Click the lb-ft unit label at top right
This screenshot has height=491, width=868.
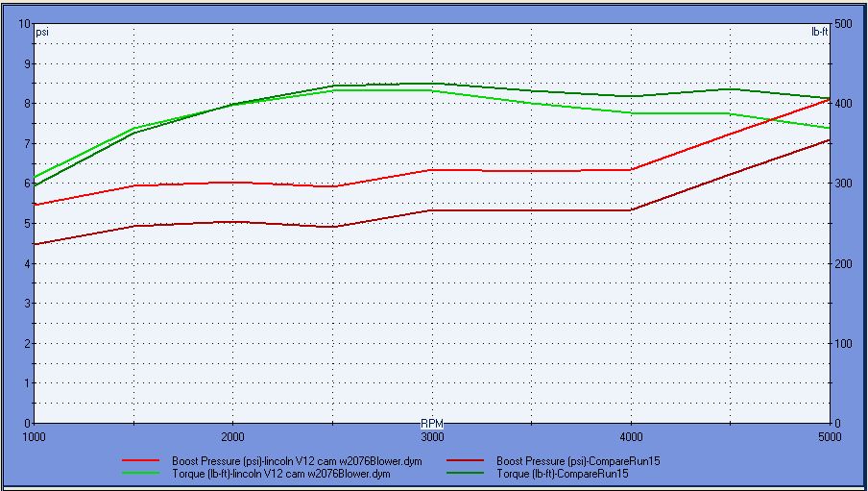point(819,32)
